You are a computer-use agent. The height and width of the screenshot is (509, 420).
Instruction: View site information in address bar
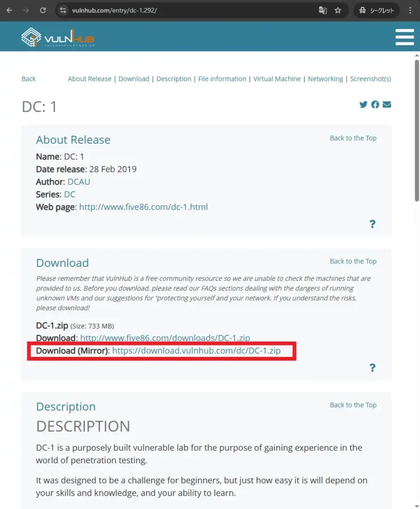[62, 10]
